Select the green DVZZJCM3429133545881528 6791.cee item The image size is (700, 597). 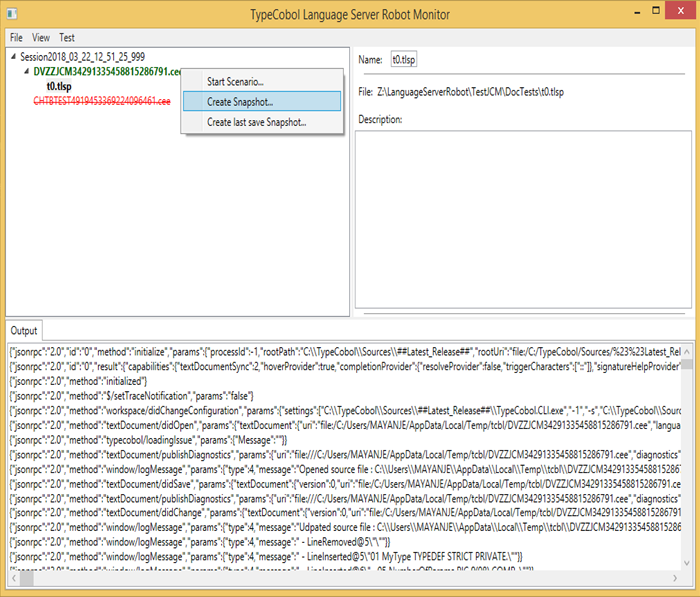point(107,71)
